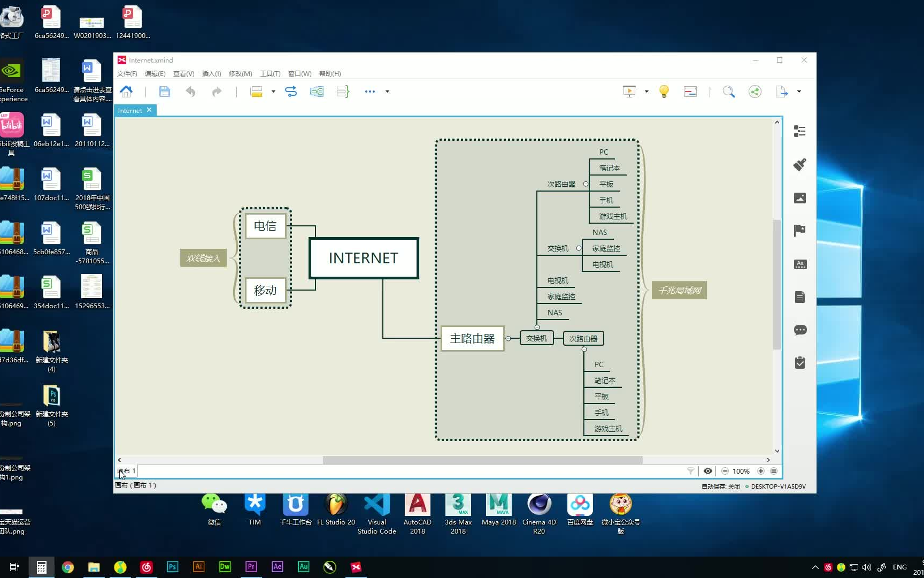Open the Comments sidebar icon
Screen dimensions: 924x578
coord(800,330)
